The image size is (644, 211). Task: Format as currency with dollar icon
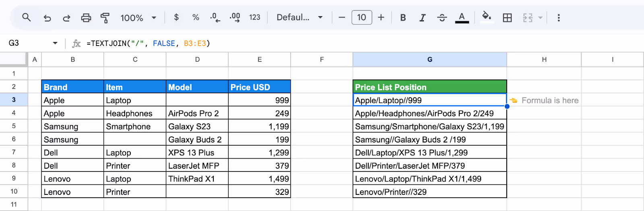coord(176,17)
